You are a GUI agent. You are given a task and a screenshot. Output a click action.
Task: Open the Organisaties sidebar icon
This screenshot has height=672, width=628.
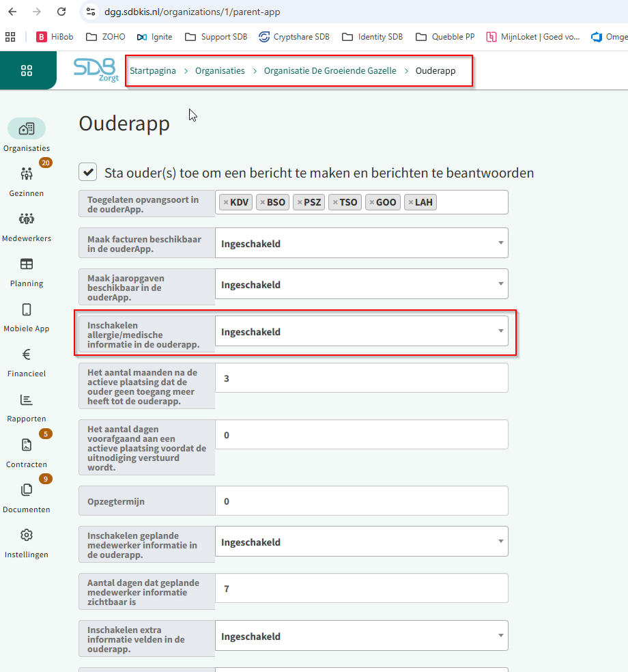coord(27,128)
